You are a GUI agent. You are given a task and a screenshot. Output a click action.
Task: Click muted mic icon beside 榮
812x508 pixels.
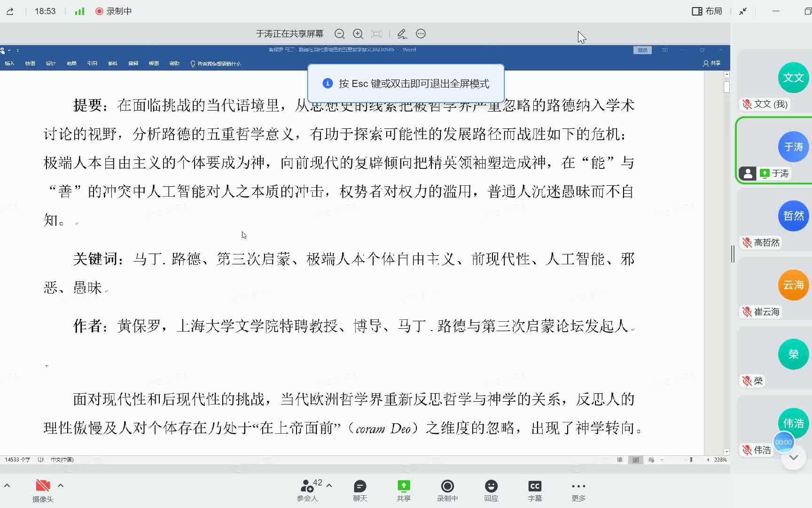click(x=747, y=381)
